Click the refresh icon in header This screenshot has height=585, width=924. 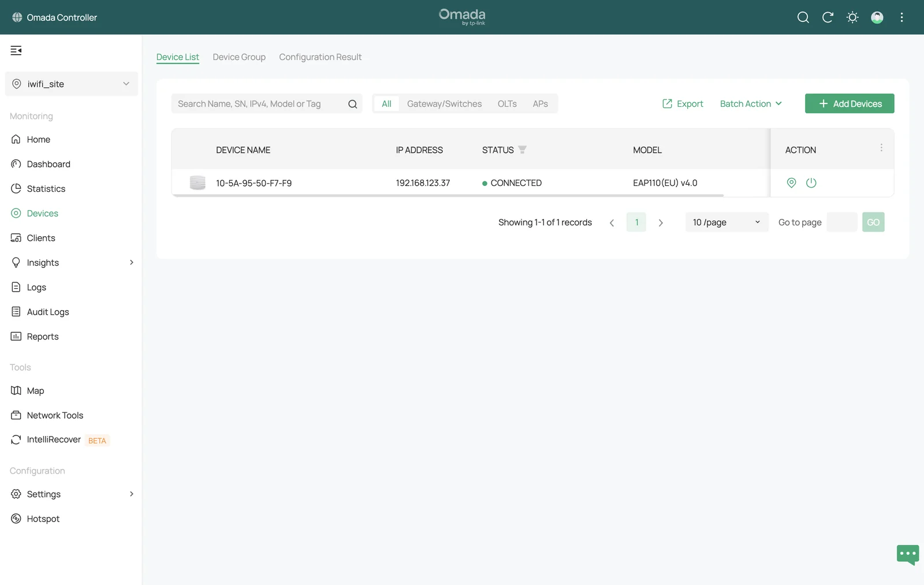point(828,17)
